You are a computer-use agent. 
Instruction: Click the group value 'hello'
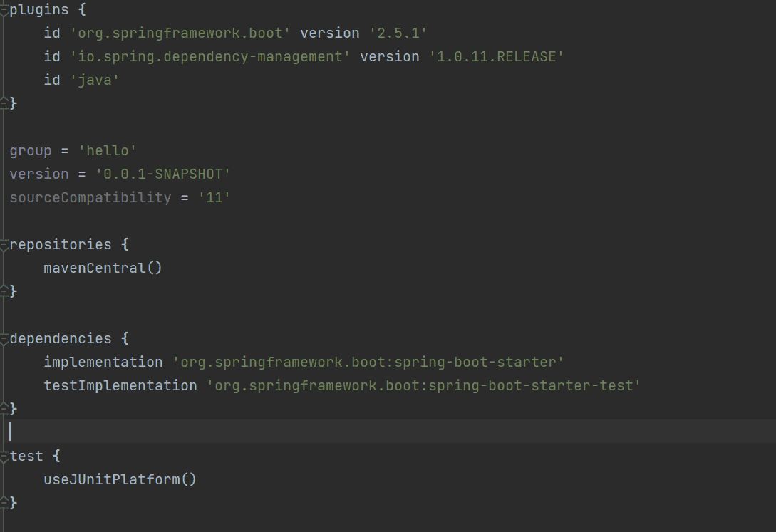[108, 151]
